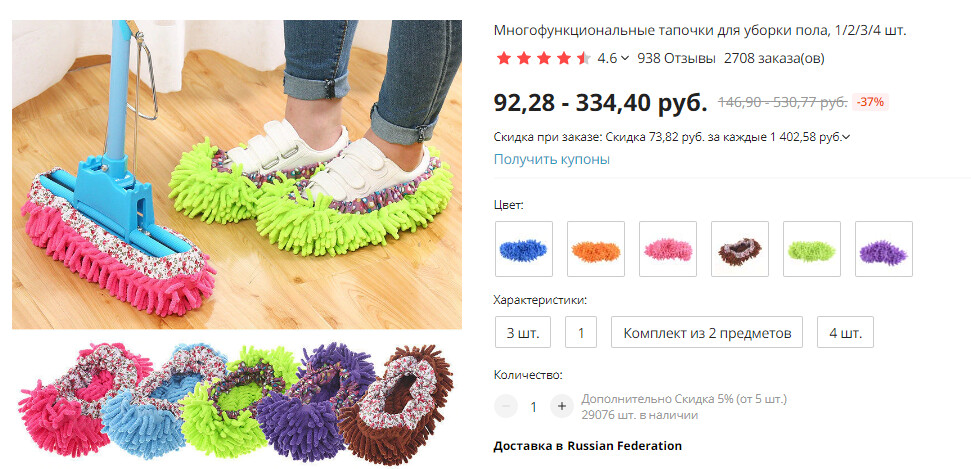Expand the 4.6 rating breakdown chevron

tap(624, 58)
